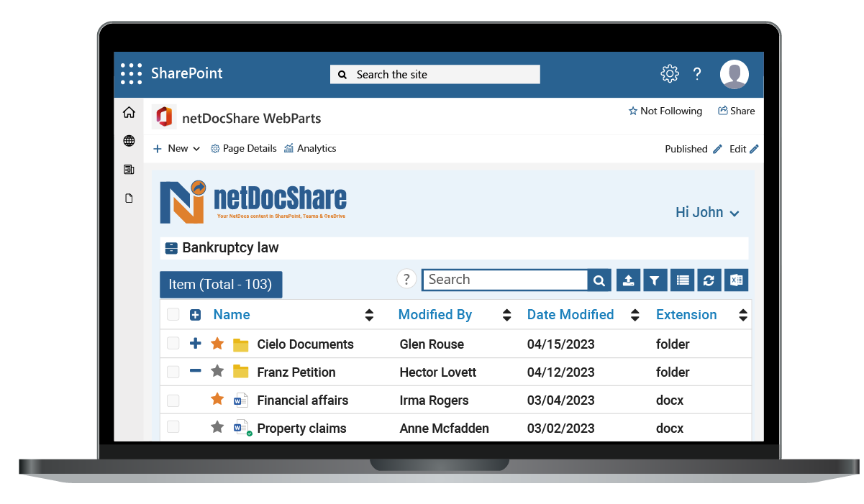
Task: Click the cabinet icon beside Bankruptcy law
Action: point(171,249)
